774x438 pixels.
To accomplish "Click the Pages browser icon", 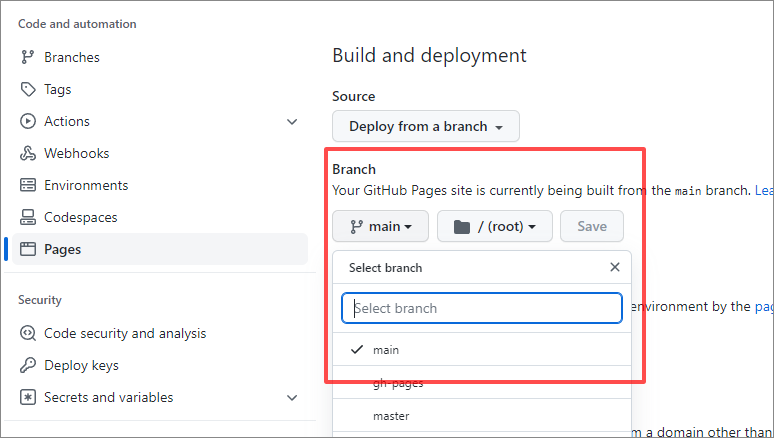I will pos(28,249).
